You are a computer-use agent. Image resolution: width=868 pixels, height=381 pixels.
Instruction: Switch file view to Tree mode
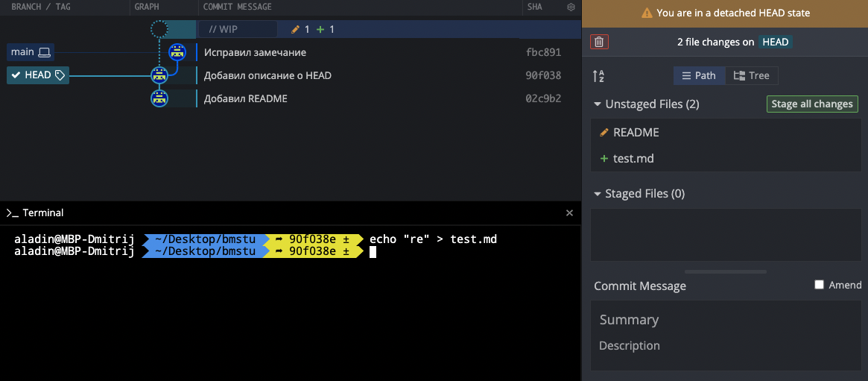(x=751, y=76)
